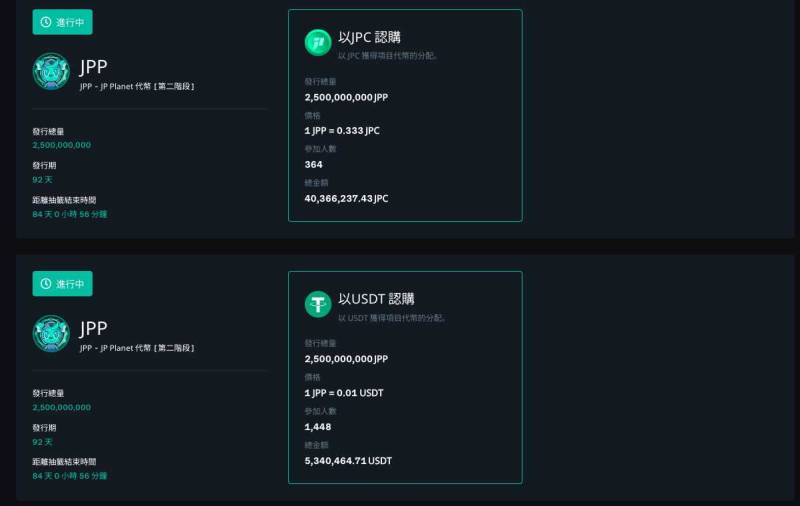This screenshot has width=800, height=506.
Task: Open the 以USDT 認購 subscription heading
Action: click(x=376, y=299)
